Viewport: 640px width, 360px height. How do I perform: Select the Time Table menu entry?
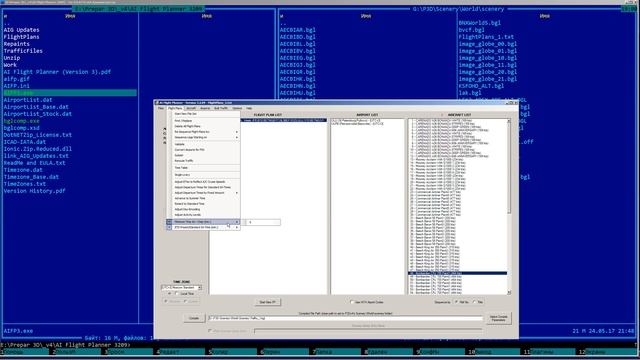tap(203, 168)
